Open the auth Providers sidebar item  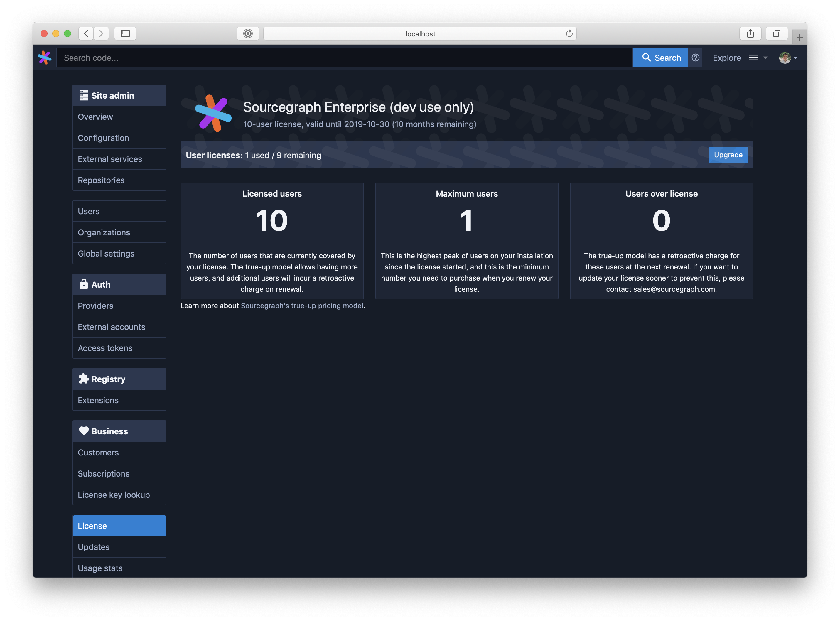119,306
